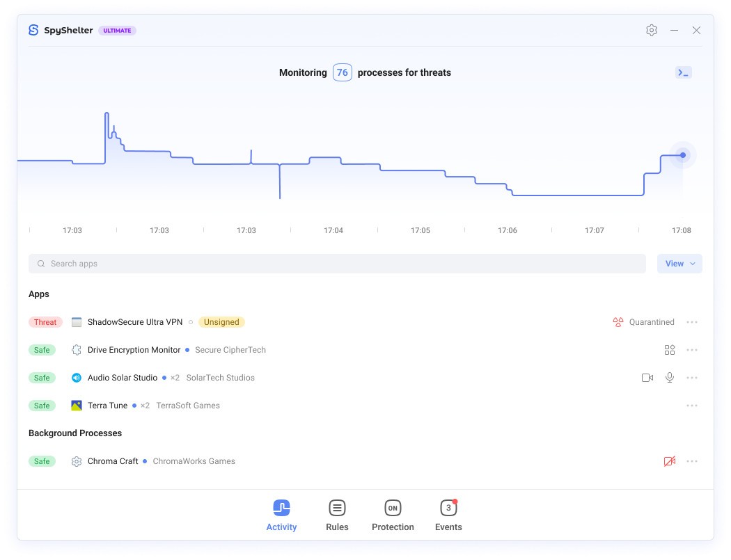The width and height of the screenshot is (731, 560).
Task: Click the ULTIMATE edition badge
Action: (117, 31)
